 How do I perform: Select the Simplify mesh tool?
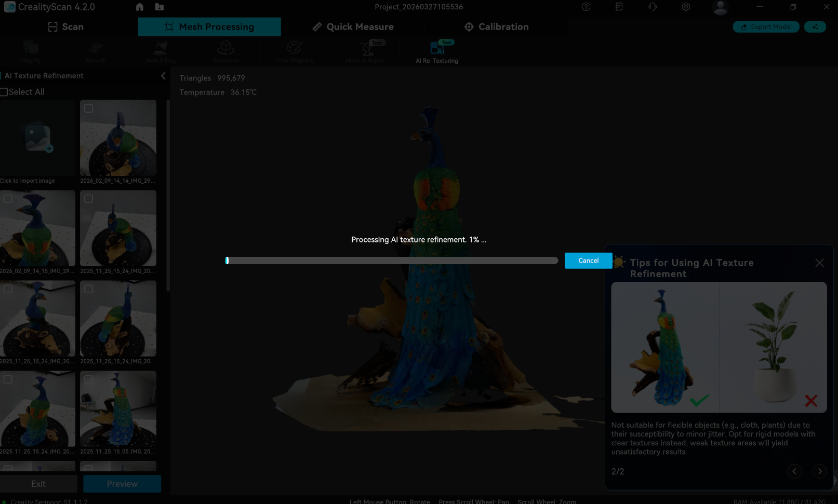coord(31,50)
